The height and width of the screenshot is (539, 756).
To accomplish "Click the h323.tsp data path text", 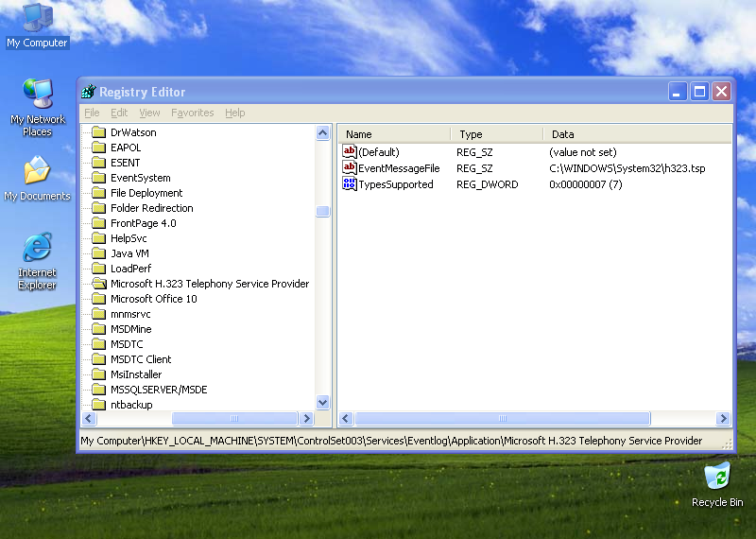I will pyautogui.click(x=627, y=168).
